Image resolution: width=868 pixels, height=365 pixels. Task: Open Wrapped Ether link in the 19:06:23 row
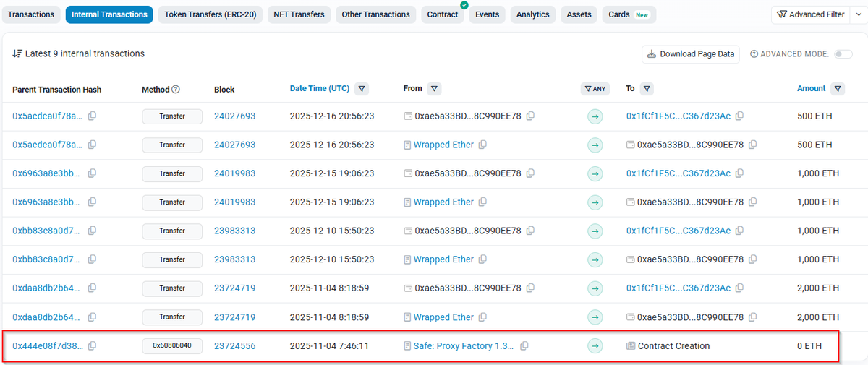pyautogui.click(x=443, y=202)
